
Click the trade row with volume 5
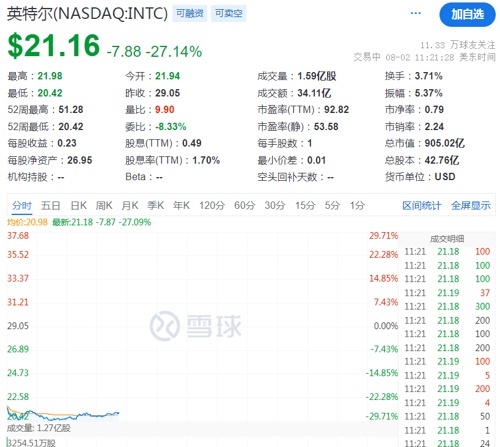click(447, 375)
